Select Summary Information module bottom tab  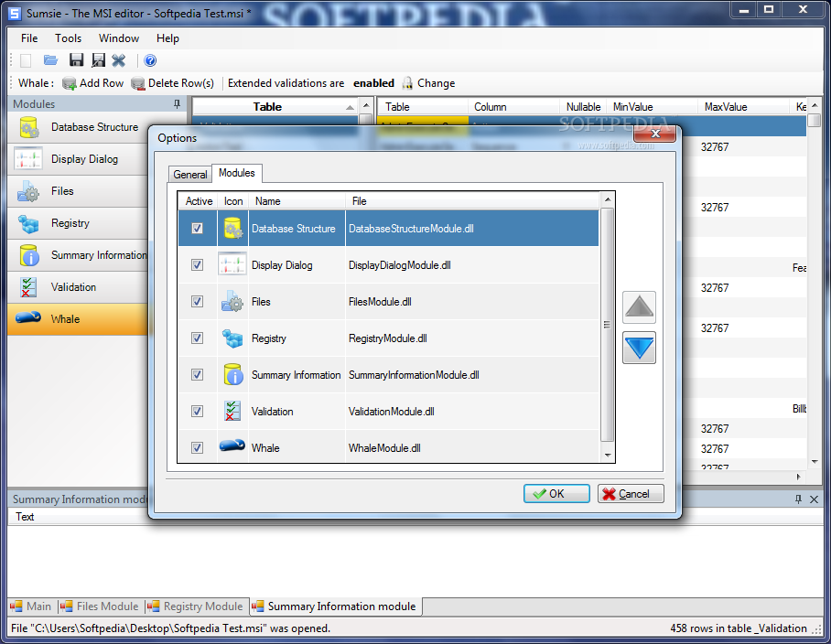point(335,606)
